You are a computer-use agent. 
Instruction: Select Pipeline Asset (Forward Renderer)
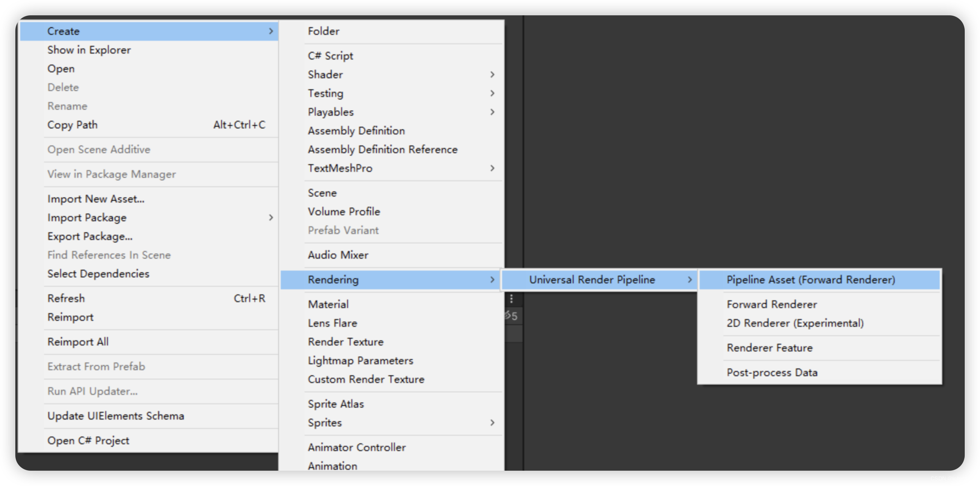pyautogui.click(x=810, y=280)
